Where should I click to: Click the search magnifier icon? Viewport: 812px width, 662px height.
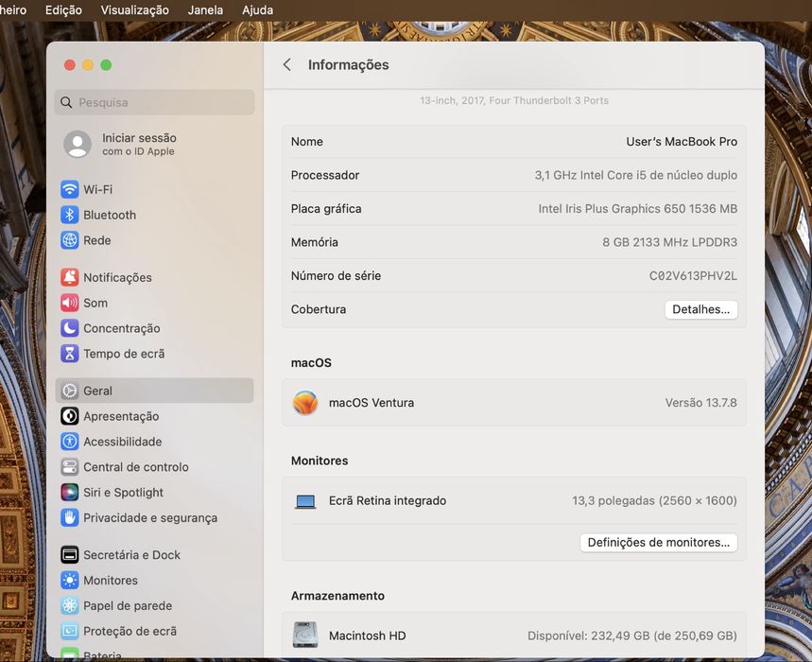pyautogui.click(x=66, y=102)
